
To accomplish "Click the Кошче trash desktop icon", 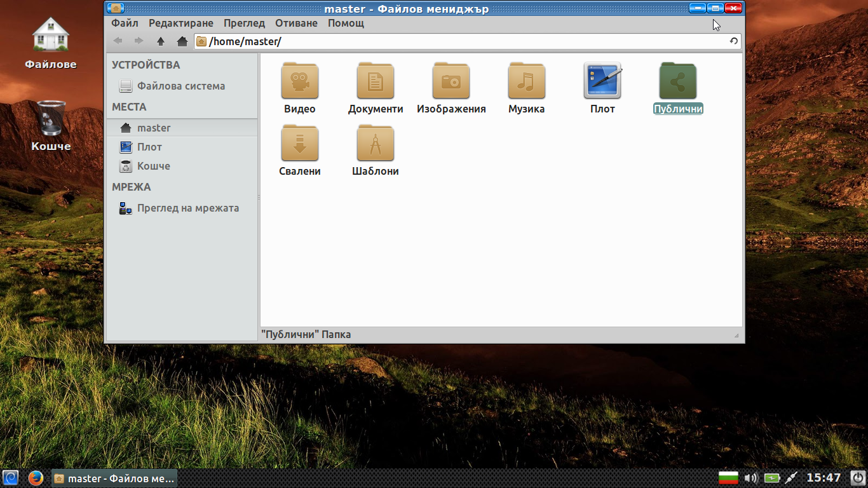I will coord(51,125).
